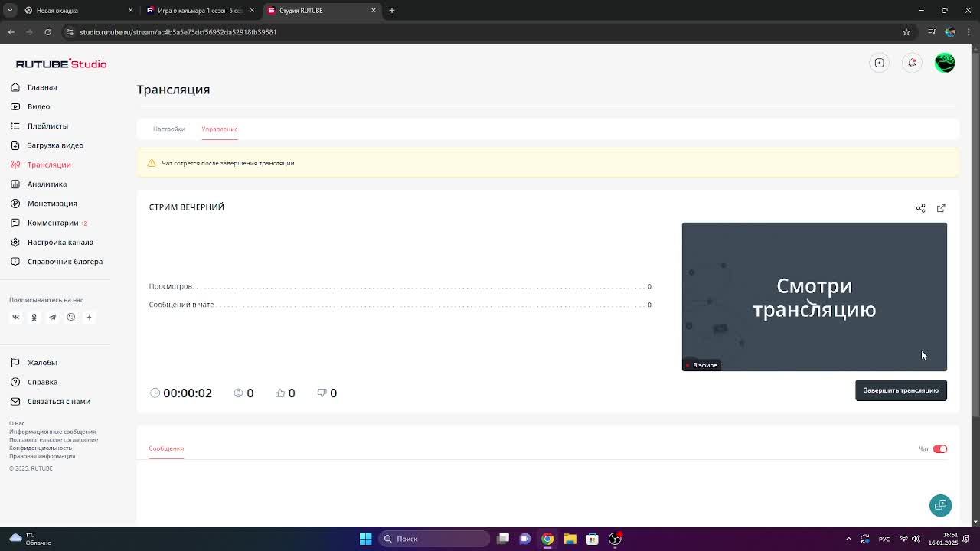980x551 pixels.
Task: Open the green channel avatar menu
Action: pos(945,63)
